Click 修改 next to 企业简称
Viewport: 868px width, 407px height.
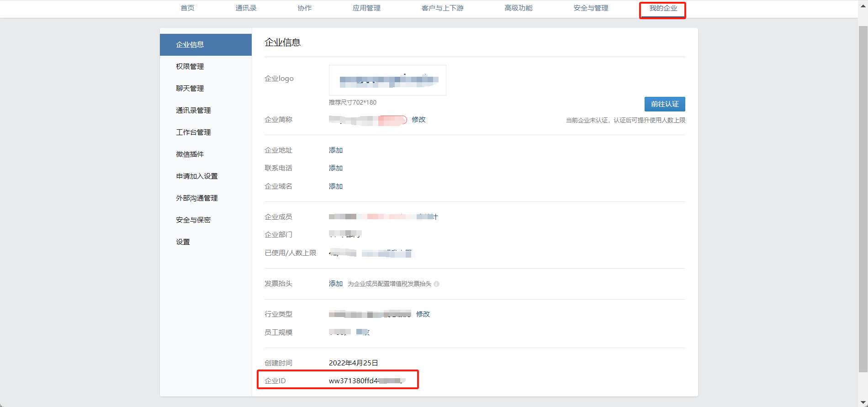(418, 120)
